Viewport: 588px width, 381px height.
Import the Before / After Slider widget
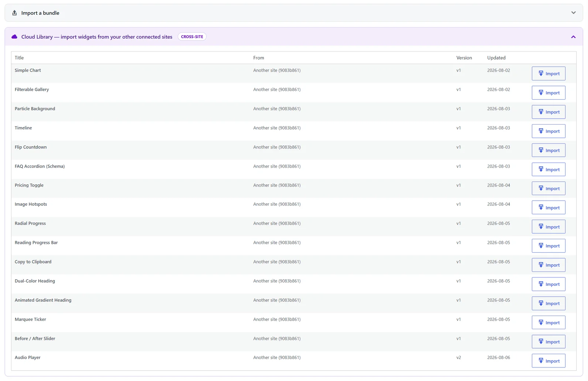(548, 342)
